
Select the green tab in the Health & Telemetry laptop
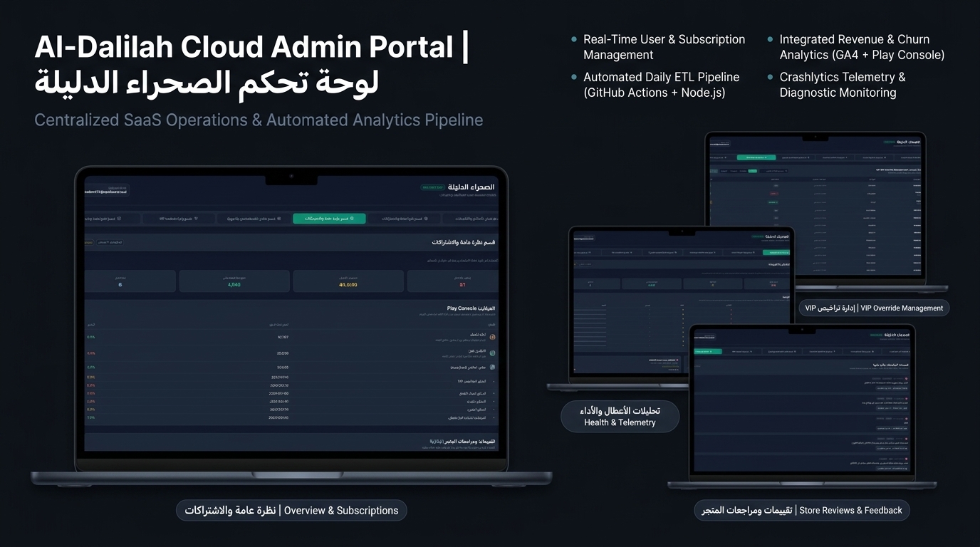pos(776,252)
